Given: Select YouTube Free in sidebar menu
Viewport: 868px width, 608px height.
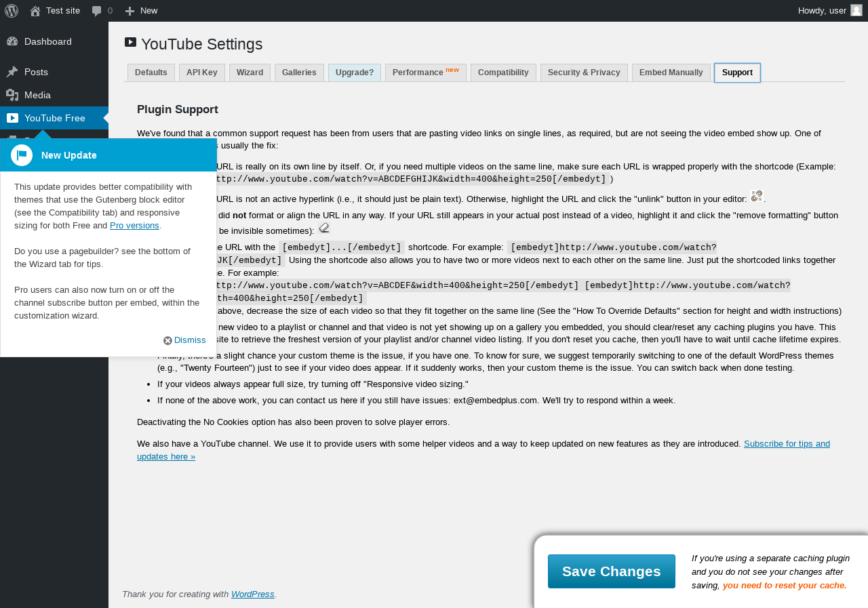Looking at the screenshot, I should (54, 118).
